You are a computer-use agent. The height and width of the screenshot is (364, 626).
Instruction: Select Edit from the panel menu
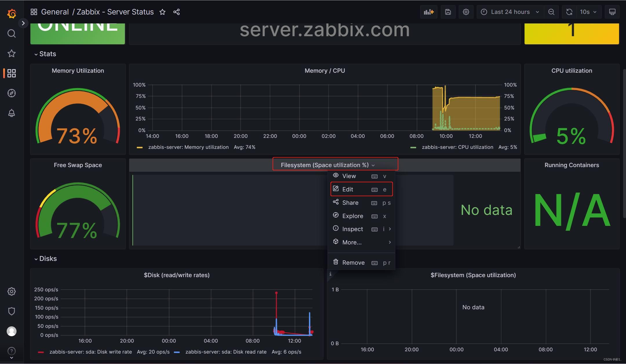[347, 189]
